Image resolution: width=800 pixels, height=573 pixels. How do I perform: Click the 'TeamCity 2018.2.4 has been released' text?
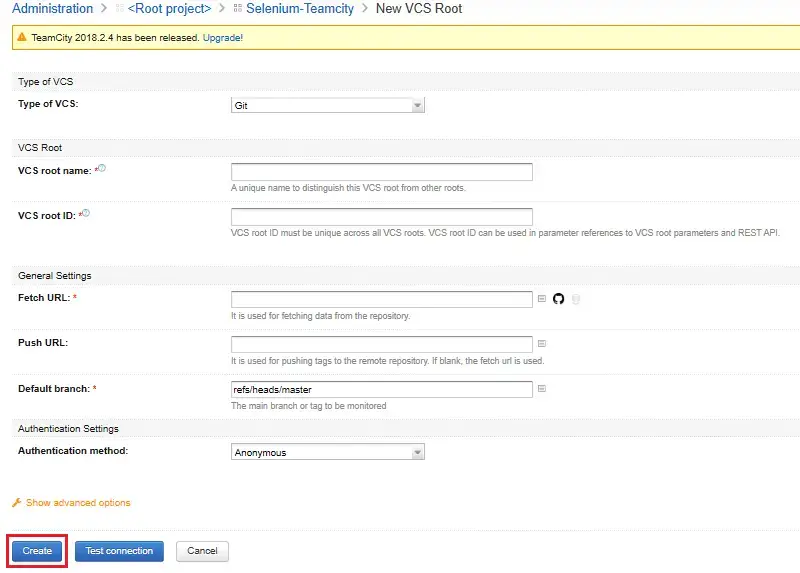click(115, 38)
